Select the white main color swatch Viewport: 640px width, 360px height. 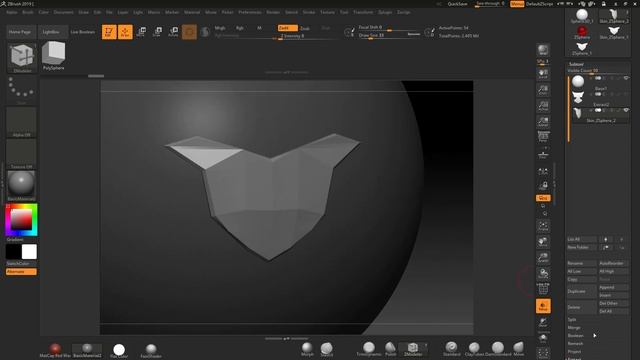pos(29,252)
